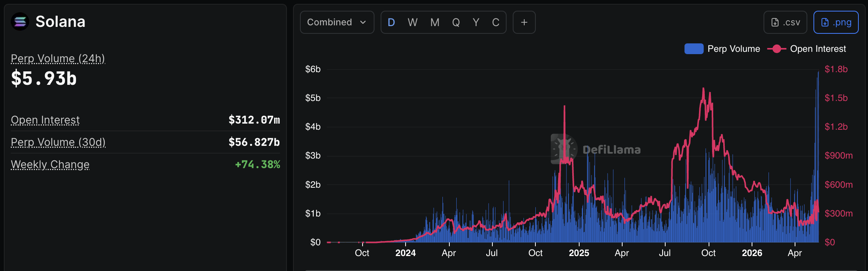
Task: Select the D daily interval
Action: pyautogui.click(x=391, y=22)
